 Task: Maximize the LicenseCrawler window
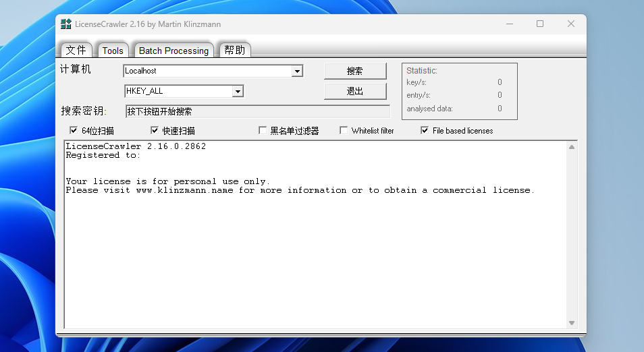(540, 24)
